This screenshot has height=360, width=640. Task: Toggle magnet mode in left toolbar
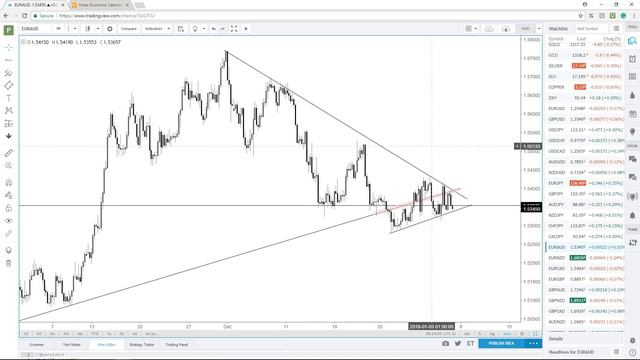click(9, 182)
